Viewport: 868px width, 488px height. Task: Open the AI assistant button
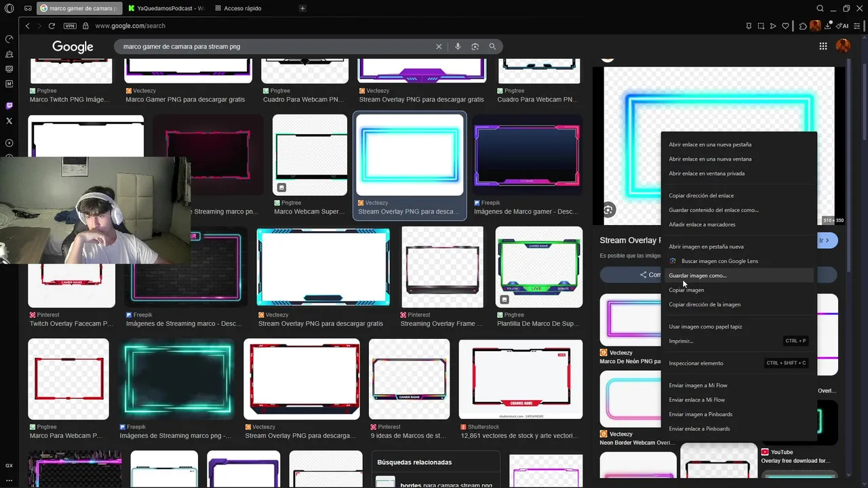843,26
